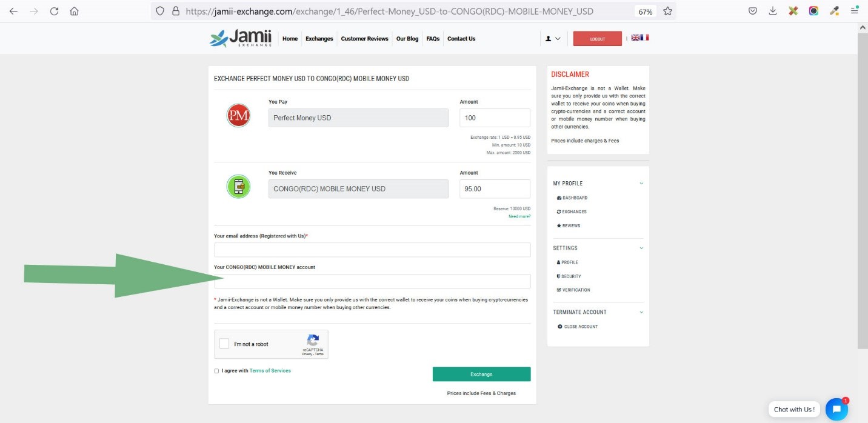Click the reCAPTCHA logo
This screenshot has width=868, height=423.
point(313,341)
